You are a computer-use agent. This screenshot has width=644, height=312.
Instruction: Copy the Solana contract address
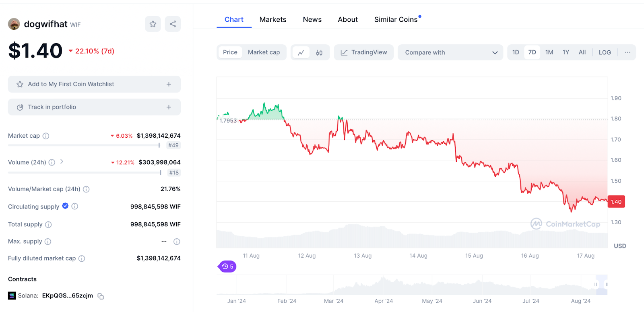[101, 296]
